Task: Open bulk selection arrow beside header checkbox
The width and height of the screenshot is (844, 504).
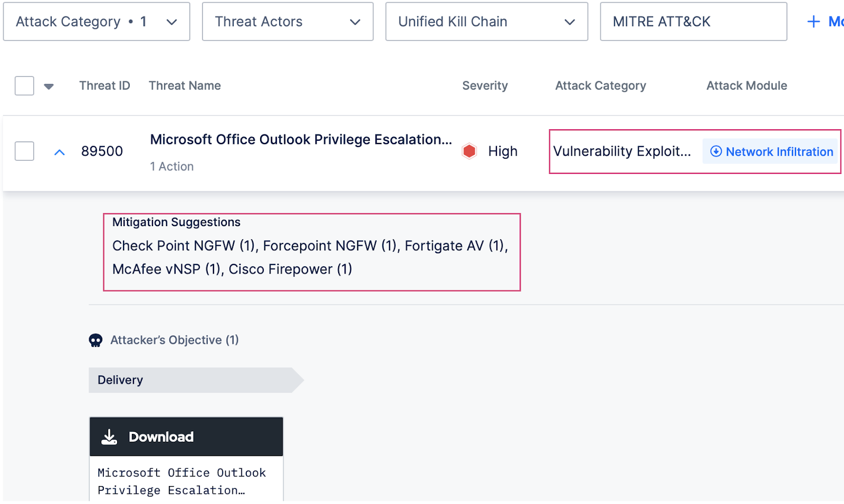Action: tap(49, 86)
